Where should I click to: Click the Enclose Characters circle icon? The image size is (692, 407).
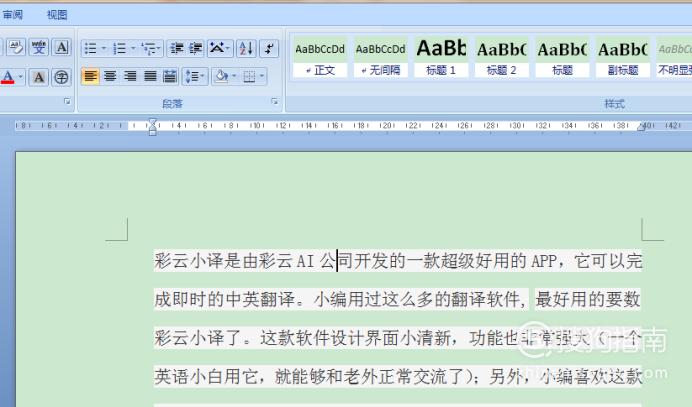[x=61, y=77]
